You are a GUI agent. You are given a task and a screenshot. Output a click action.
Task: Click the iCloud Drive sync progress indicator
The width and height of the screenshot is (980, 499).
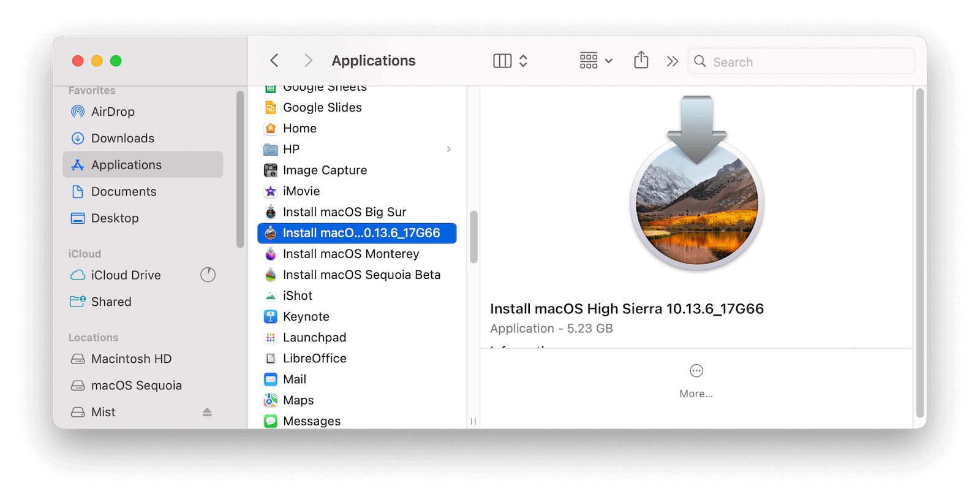[x=208, y=275]
